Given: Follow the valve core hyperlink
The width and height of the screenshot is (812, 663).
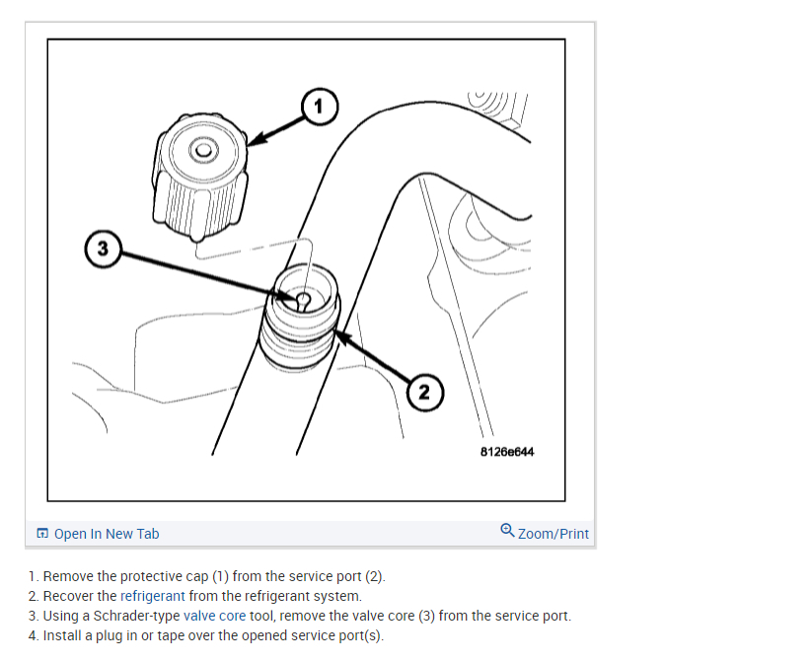Looking at the screenshot, I should click(x=214, y=616).
